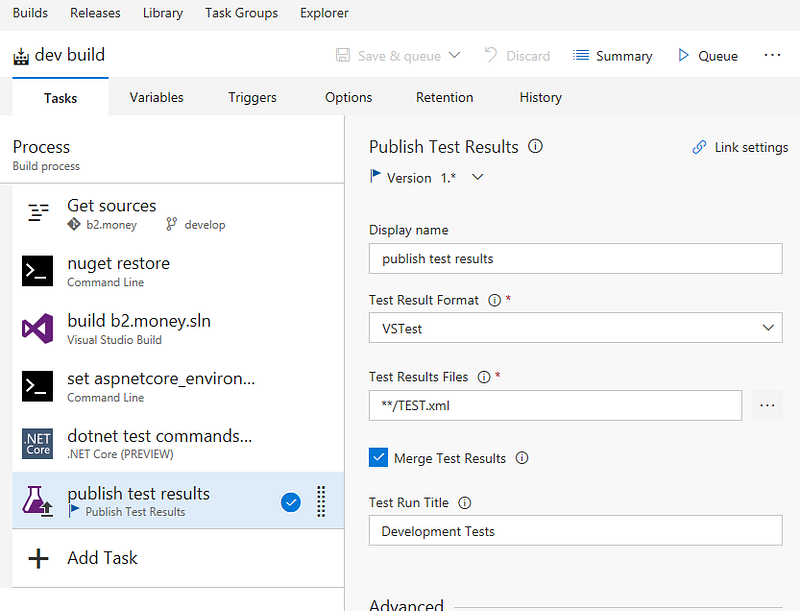Screen dimensions: 800x611
Task: Uncheck the Merge Test Results checkbox
Action: [379, 458]
